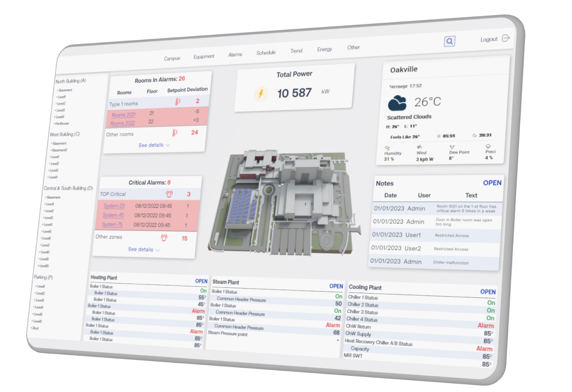
Task: Open the Rooms 2021 link
Action: [x=123, y=115]
